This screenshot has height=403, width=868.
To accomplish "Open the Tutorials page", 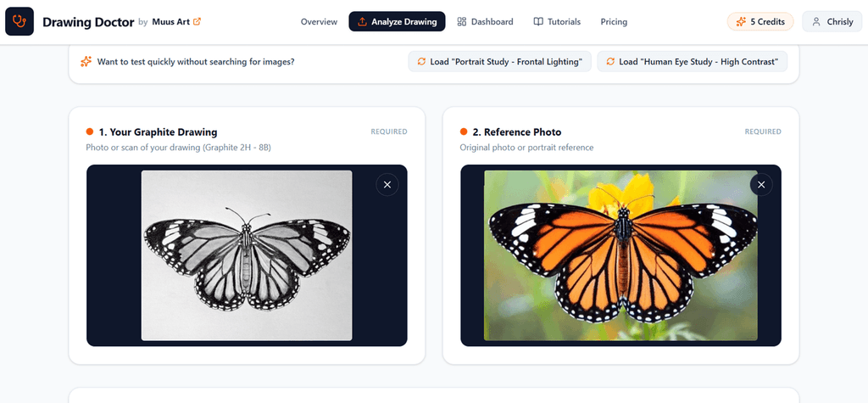I will [557, 21].
